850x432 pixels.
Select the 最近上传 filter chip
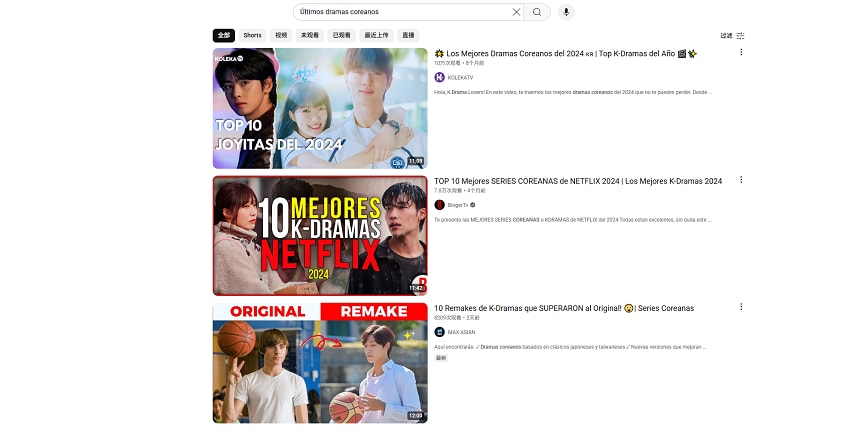point(376,35)
